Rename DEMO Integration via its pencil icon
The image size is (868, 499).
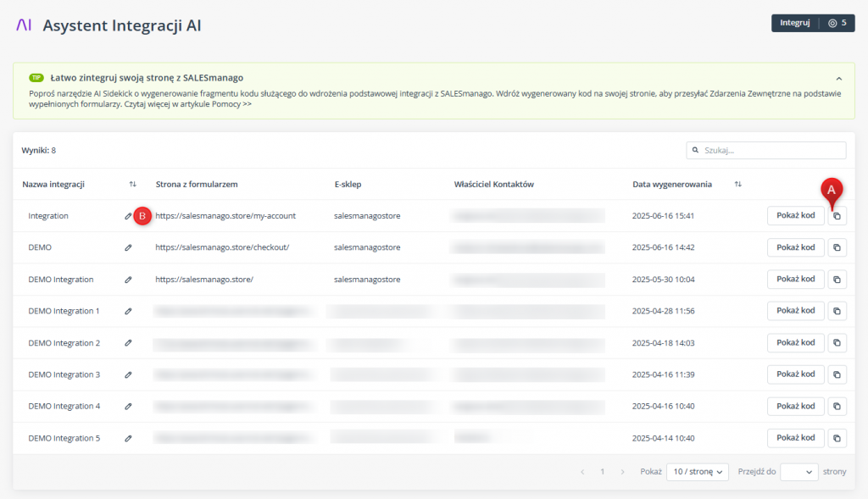128,280
